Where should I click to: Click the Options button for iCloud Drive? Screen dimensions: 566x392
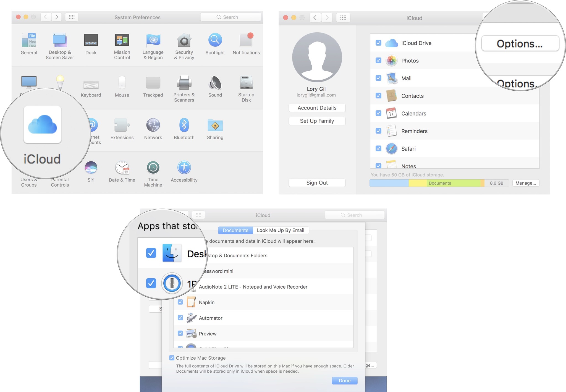click(520, 43)
